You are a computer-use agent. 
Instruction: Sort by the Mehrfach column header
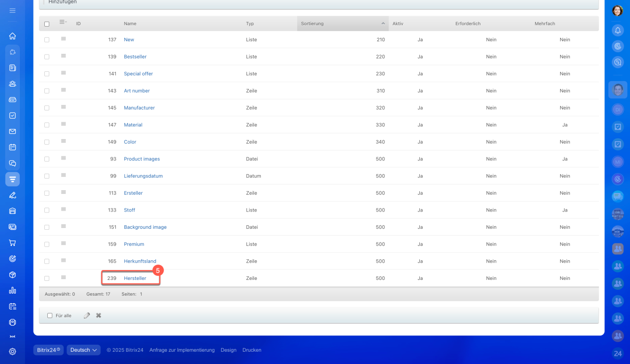click(x=545, y=24)
